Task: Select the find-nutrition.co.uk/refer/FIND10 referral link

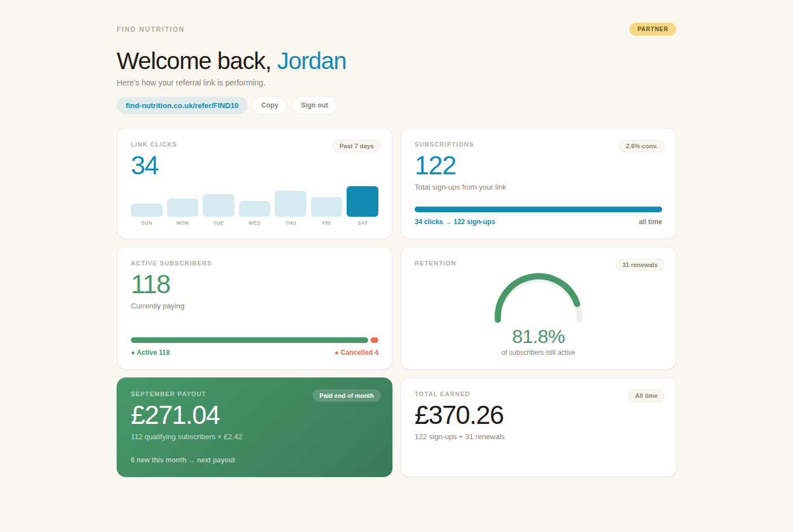Action: (x=182, y=105)
